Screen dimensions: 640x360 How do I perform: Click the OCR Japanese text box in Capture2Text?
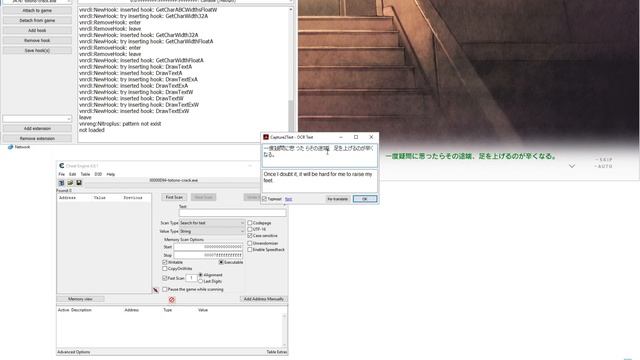pyautogui.click(x=319, y=156)
